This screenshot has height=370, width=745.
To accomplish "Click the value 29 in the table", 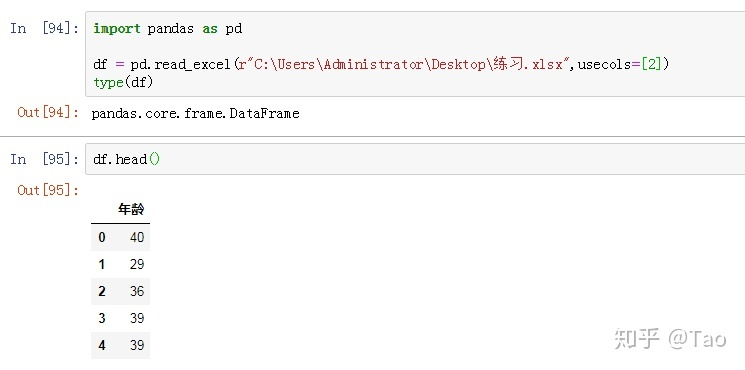I will coord(137,264).
